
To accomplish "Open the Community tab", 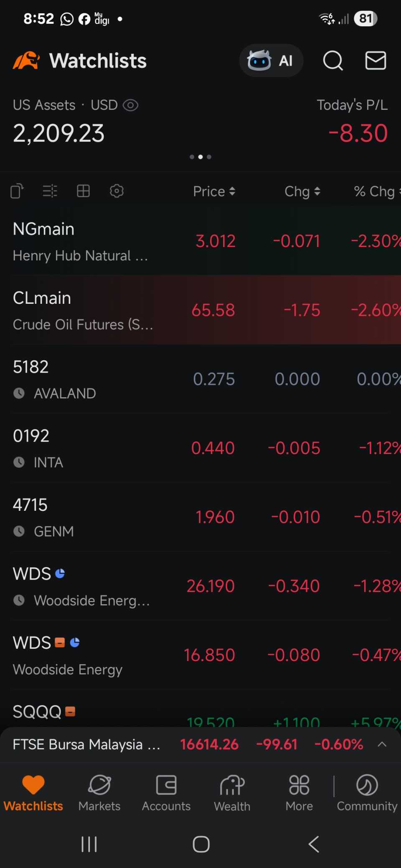I will click(x=367, y=793).
